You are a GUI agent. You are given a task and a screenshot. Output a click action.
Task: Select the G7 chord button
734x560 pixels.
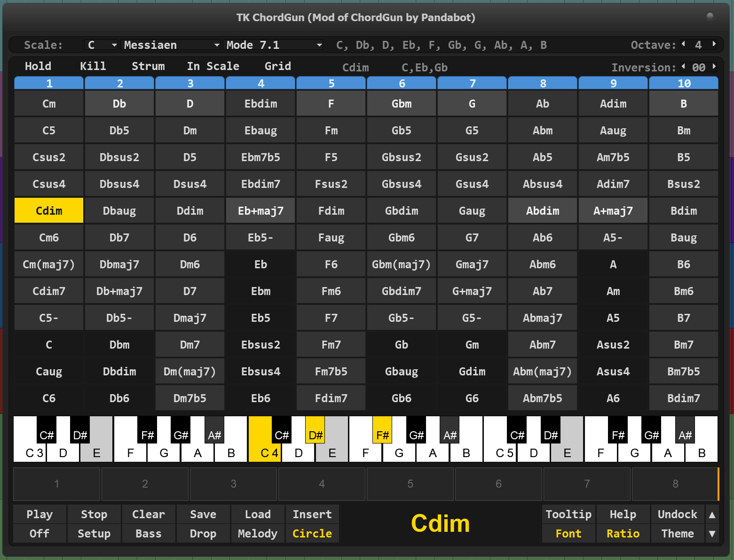pyautogui.click(x=472, y=237)
